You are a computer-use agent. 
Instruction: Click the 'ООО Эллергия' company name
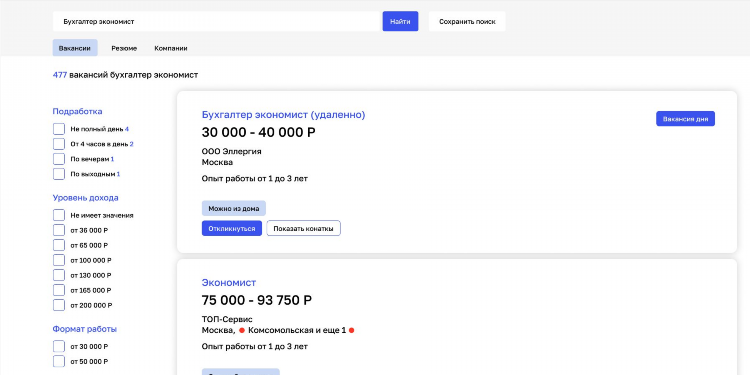point(232,152)
